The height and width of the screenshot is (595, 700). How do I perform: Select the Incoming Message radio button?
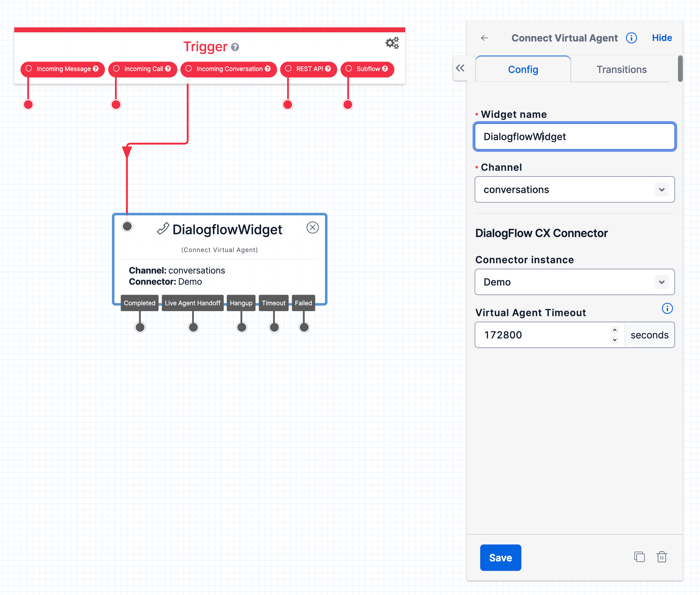point(29,69)
